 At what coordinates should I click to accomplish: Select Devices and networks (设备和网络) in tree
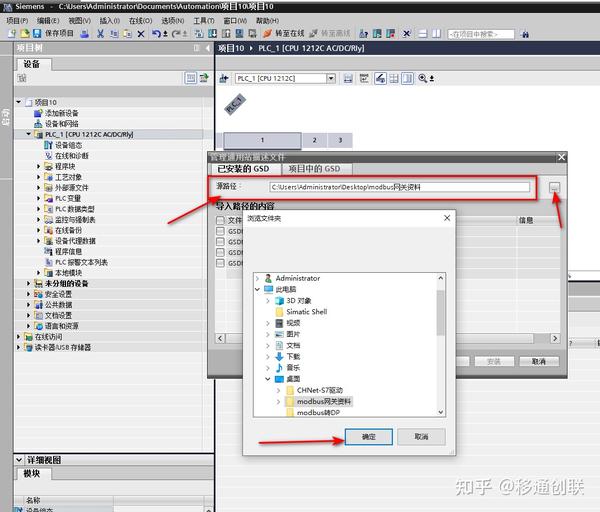61,124
